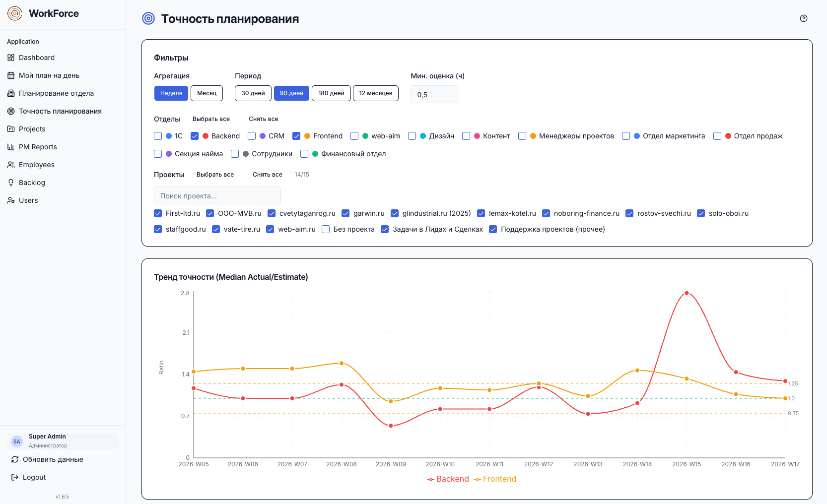The height and width of the screenshot is (504, 827).
Task: Check the Без проекта project checkbox
Action: (x=326, y=229)
